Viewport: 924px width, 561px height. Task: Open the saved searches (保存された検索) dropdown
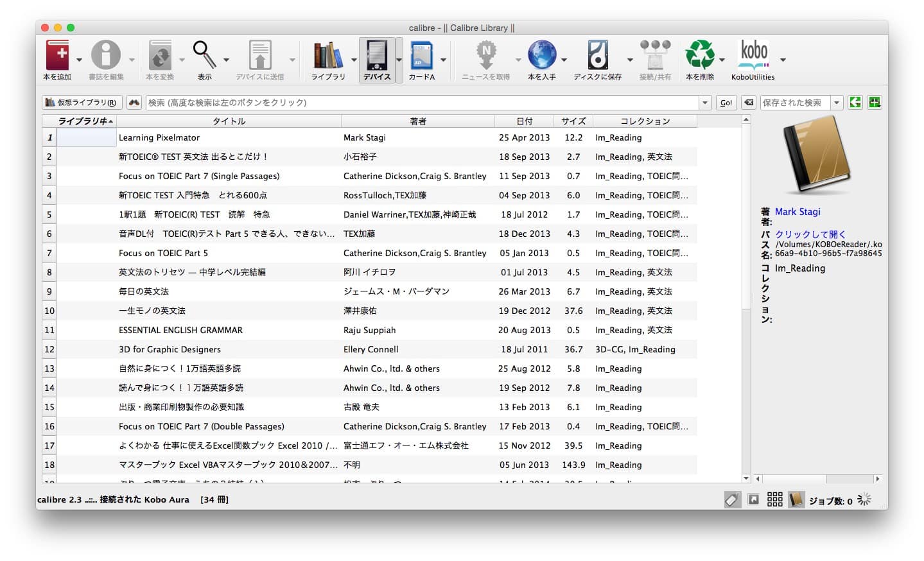click(837, 103)
